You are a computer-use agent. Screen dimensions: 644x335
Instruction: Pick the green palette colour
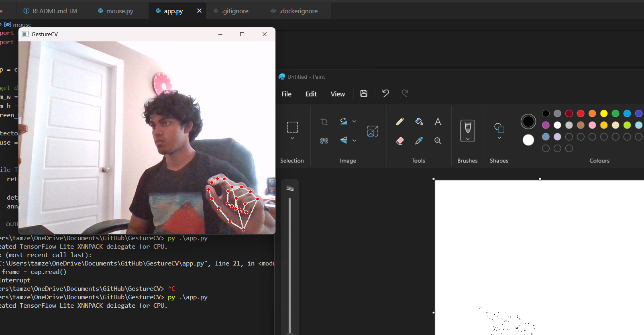pos(615,114)
